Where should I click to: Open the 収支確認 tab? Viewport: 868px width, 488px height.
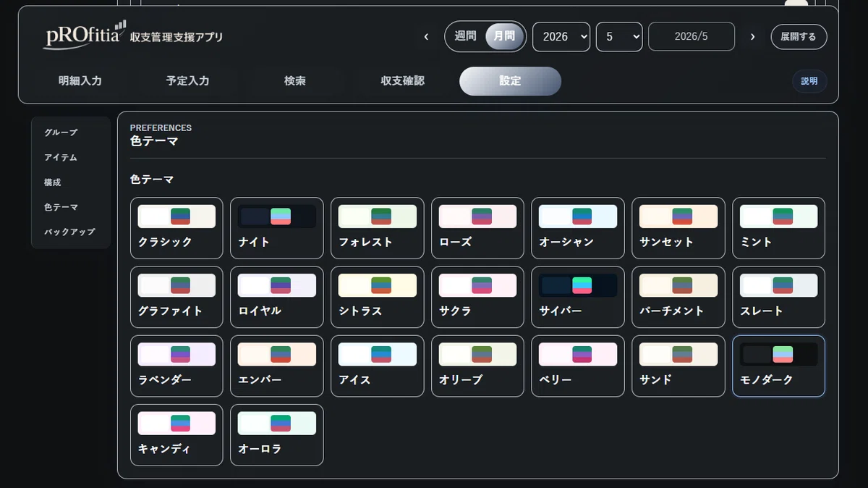pyautogui.click(x=402, y=81)
